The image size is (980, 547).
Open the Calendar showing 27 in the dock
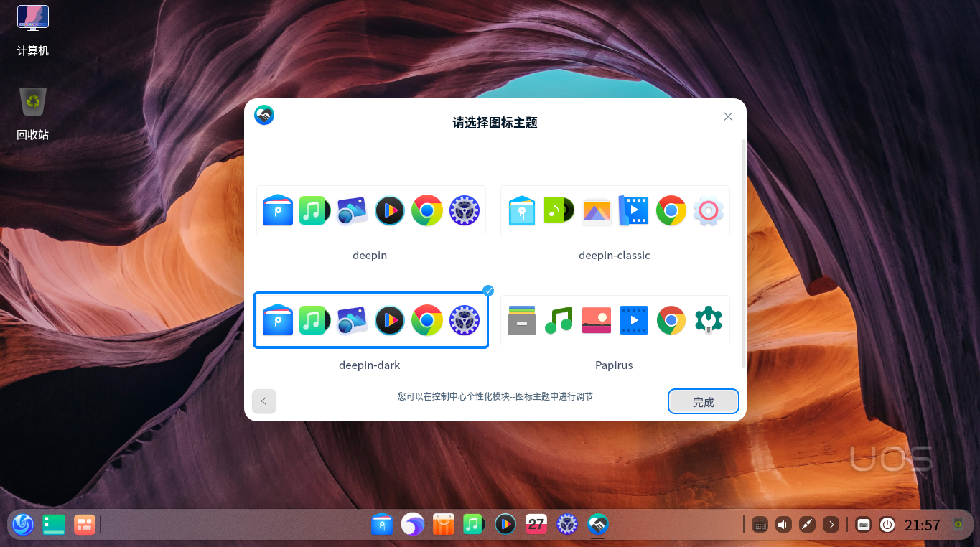click(536, 525)
